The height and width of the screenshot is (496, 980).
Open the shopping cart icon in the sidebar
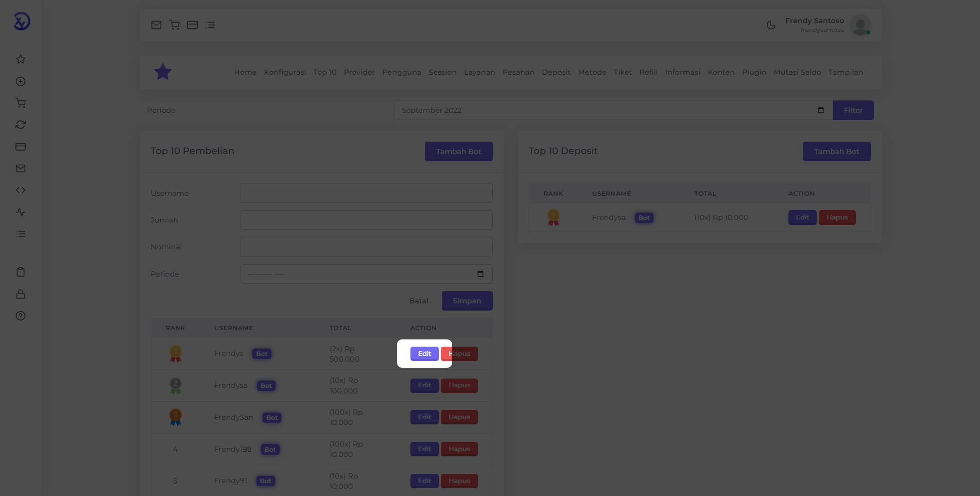tap(21, 103)
